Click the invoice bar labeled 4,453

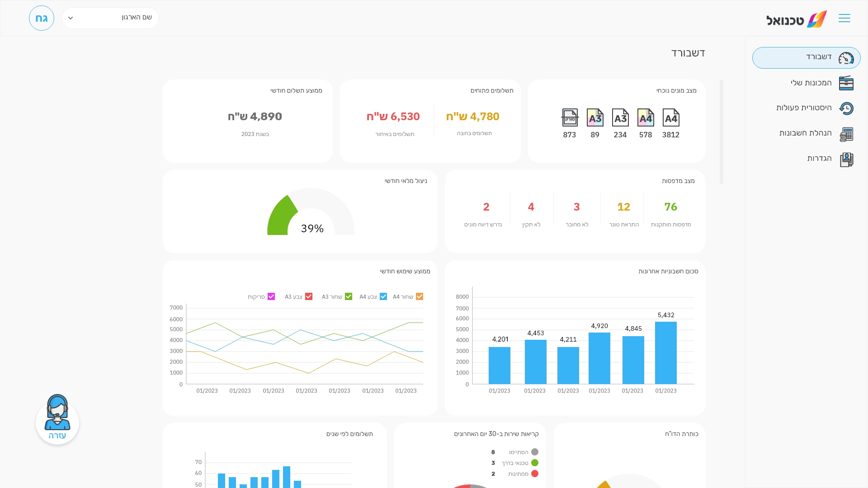pyautogui.click(x=536, y=362)
